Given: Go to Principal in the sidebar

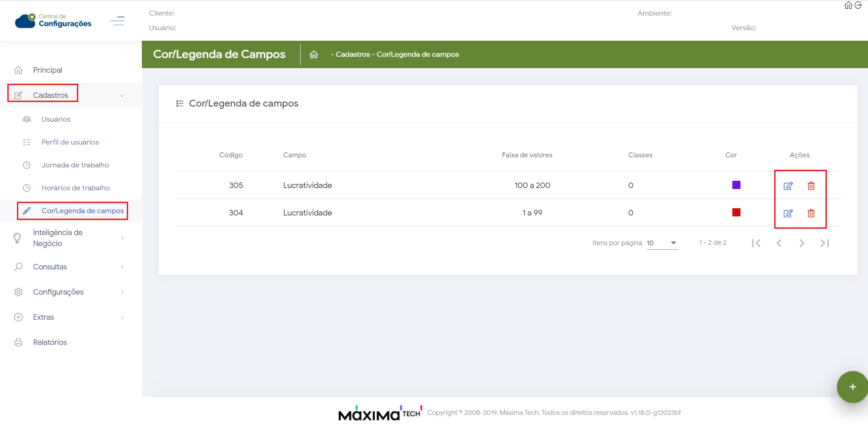Looking at the screenshot, I should coord(48,70).
